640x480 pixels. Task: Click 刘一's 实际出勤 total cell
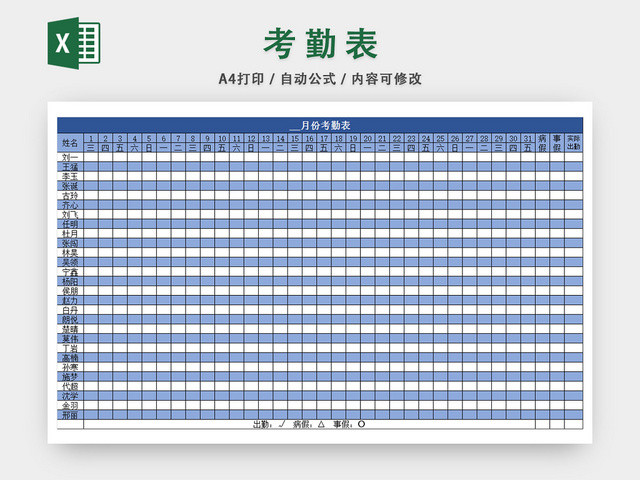(573, 157)
